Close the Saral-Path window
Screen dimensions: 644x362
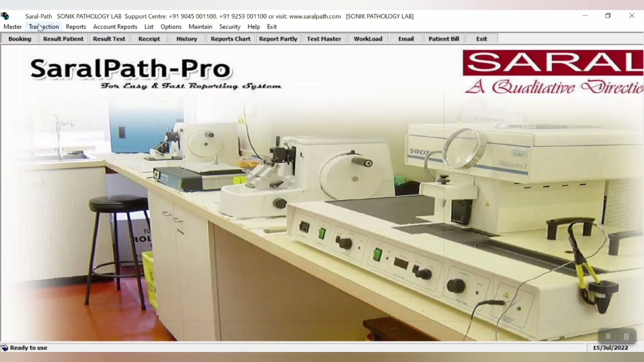(631, 16)
